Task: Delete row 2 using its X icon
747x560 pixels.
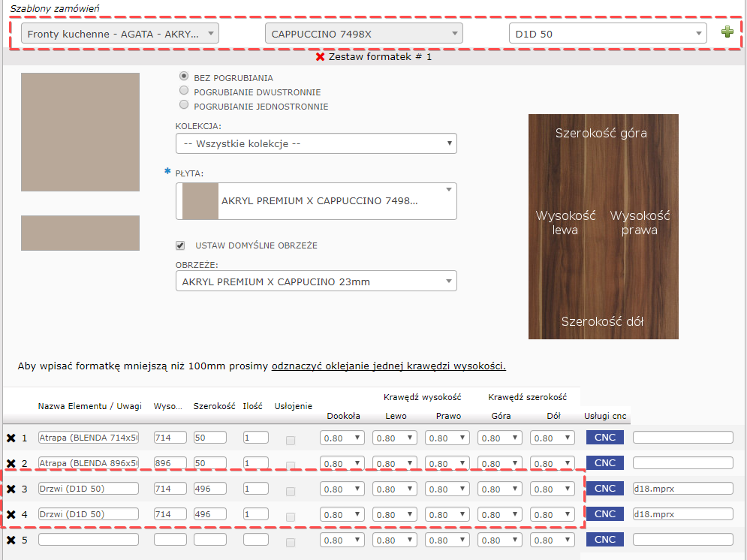Action: tap(11, 463)
